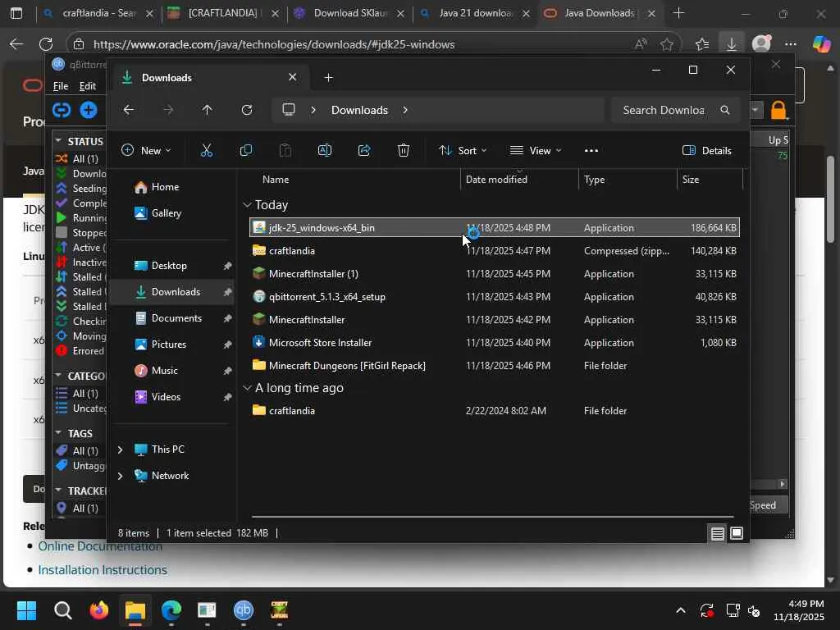Open Microsoft Edge from the taskbar
The width and height of the screenshot is (840, 630).
click(171, 610)
